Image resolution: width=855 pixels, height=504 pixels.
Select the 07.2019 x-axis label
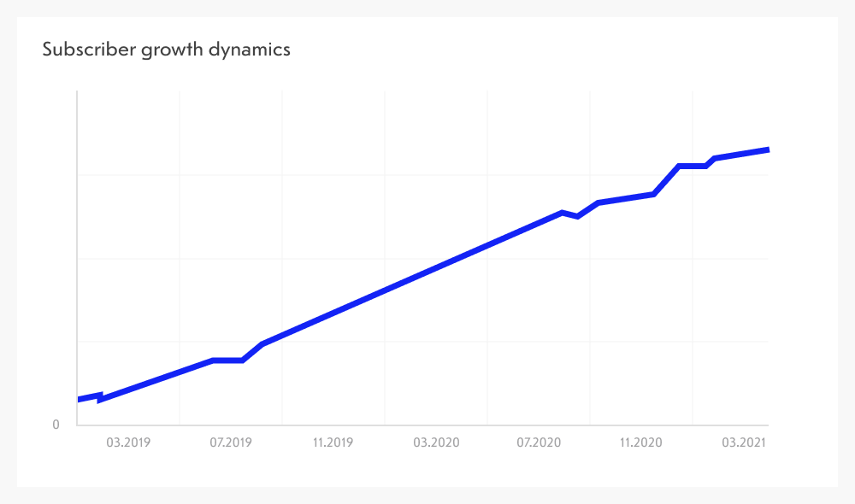(x=231, y=442)
